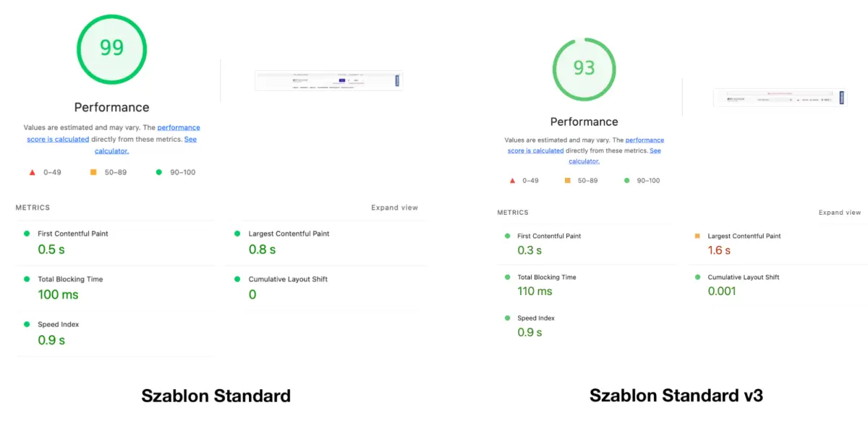The width and height of the screenshot is (868, 426).
Task: Click orange square 50–89 legend icon, left report
Action: [93, 172]
